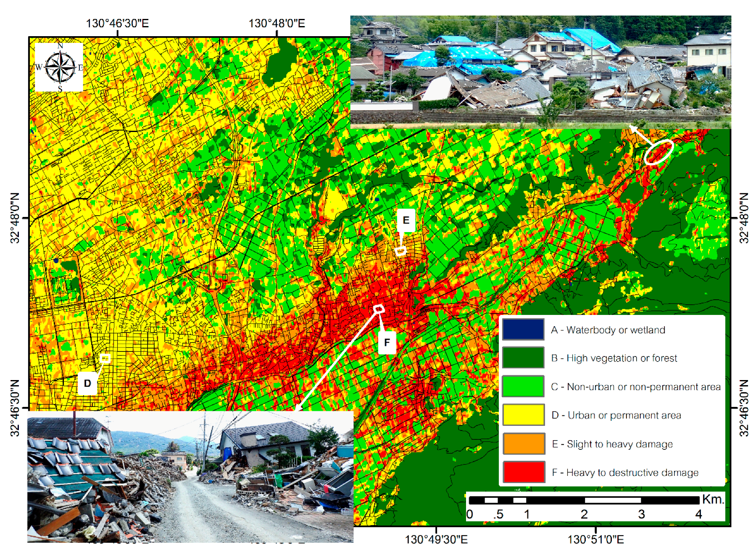Click the 130°49'30"E longitude label
The image size is (756, 552).
click(x=436, y=539)
